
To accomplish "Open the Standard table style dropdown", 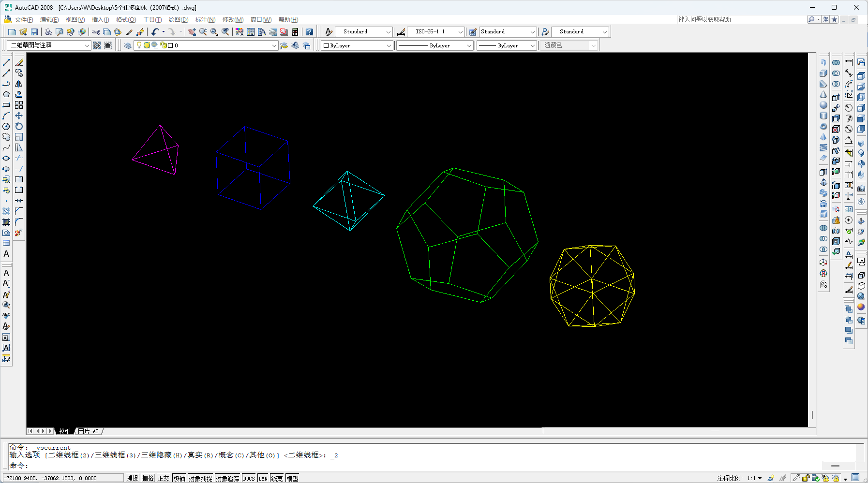I will pyautogui.click(x=508, y=32).
